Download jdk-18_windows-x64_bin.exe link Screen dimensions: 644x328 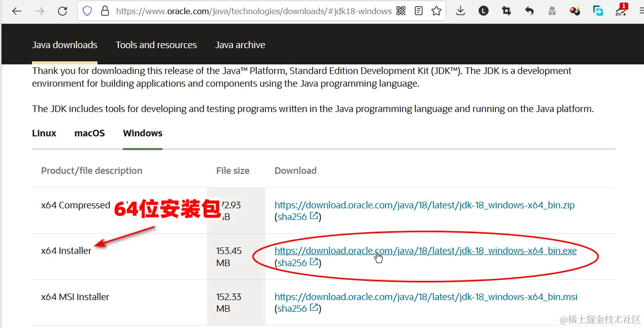click(x=426, y=250)
